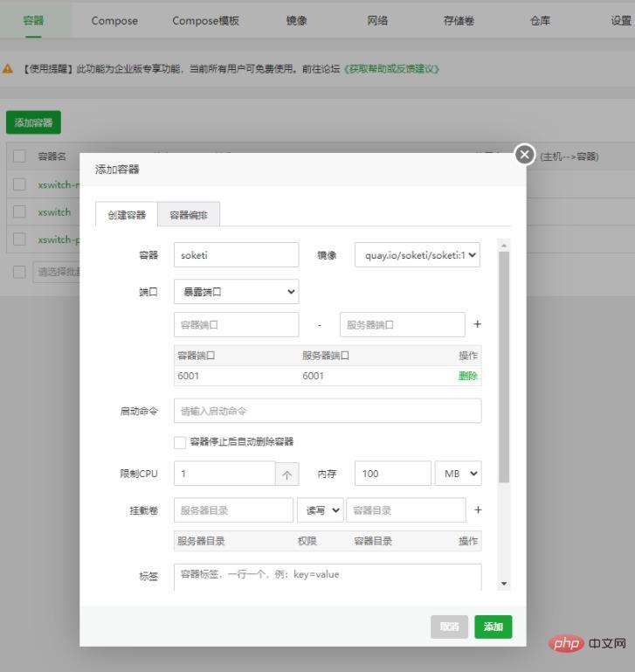Click the 内存 field showing 100
The width and height of the screenshot is (635, 672).
(x=393, y=474)
